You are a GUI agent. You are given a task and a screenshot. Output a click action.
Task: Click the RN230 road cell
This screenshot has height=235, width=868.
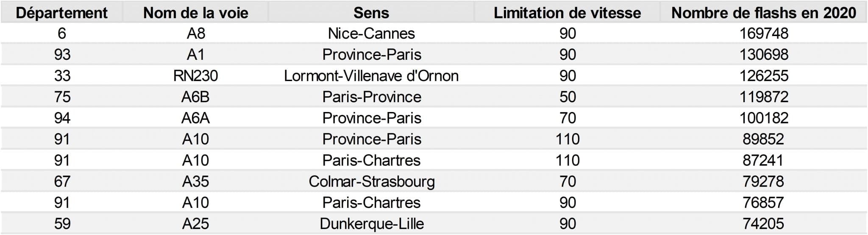[195, 76]
